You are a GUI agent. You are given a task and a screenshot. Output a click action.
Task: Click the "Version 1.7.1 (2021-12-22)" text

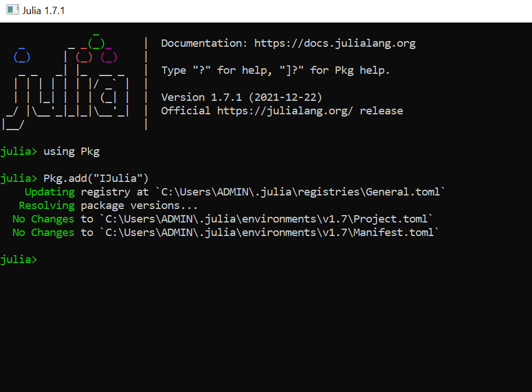pyautogui.click(x=242, y=97)
